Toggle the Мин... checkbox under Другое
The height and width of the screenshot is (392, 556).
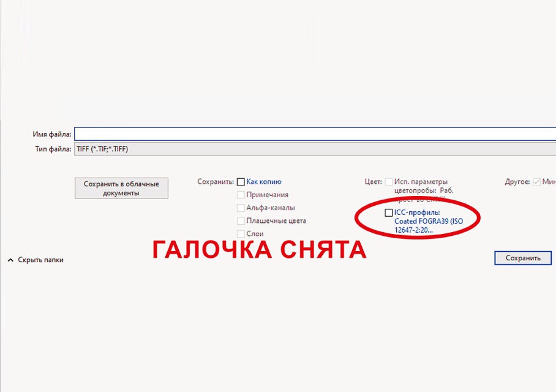pyautogui.click(x=537, y=182)
